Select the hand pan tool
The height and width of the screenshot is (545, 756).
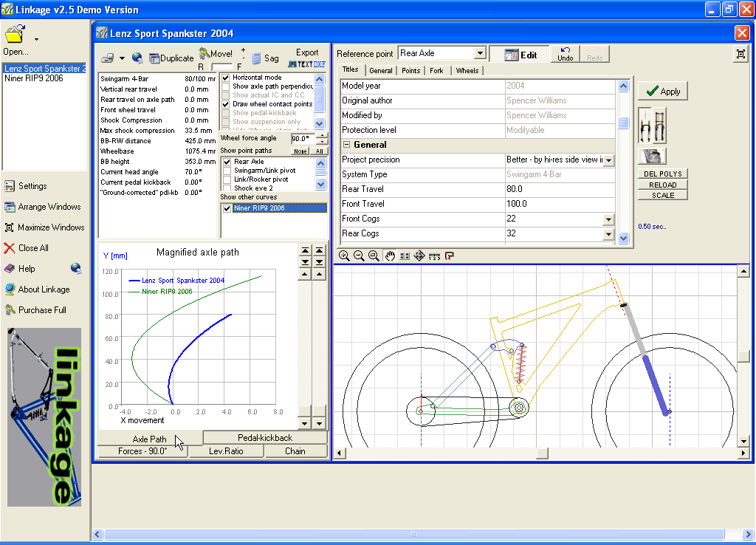[x=390, y=256]
